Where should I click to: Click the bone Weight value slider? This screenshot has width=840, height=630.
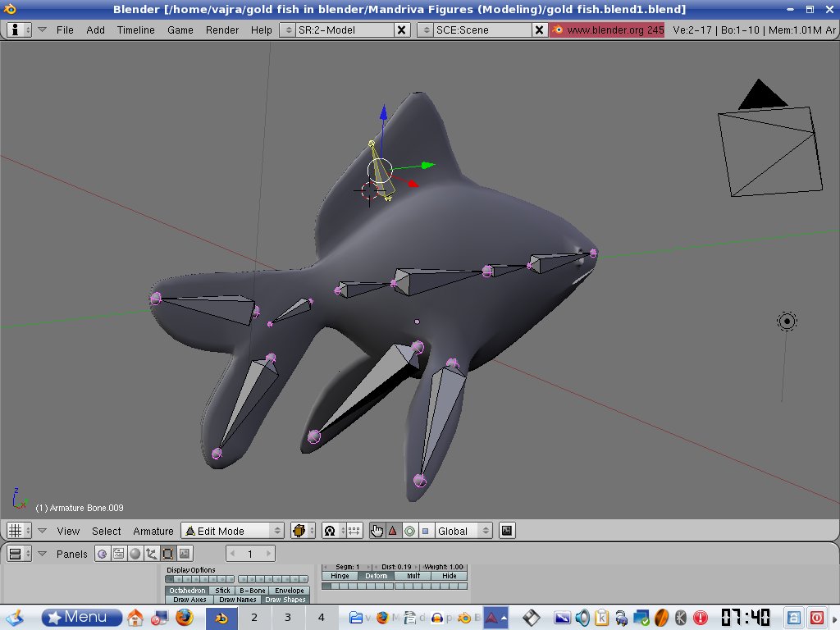444,567
